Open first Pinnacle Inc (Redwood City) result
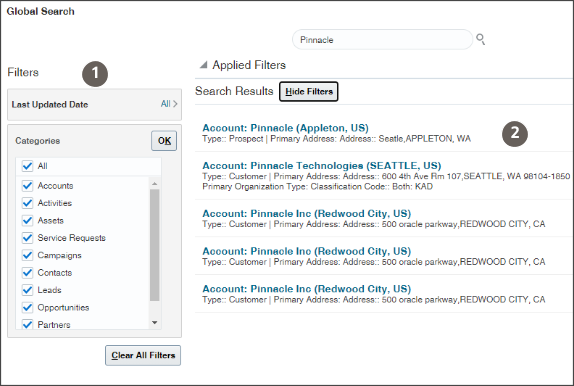The height and width of the screenshot is (386, 574). (x=307, y=214)
